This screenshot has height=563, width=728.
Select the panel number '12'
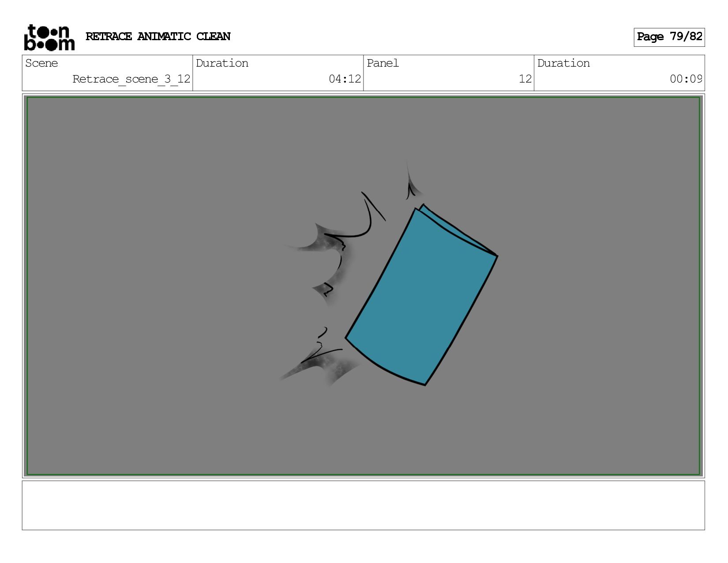pos(525,79)
